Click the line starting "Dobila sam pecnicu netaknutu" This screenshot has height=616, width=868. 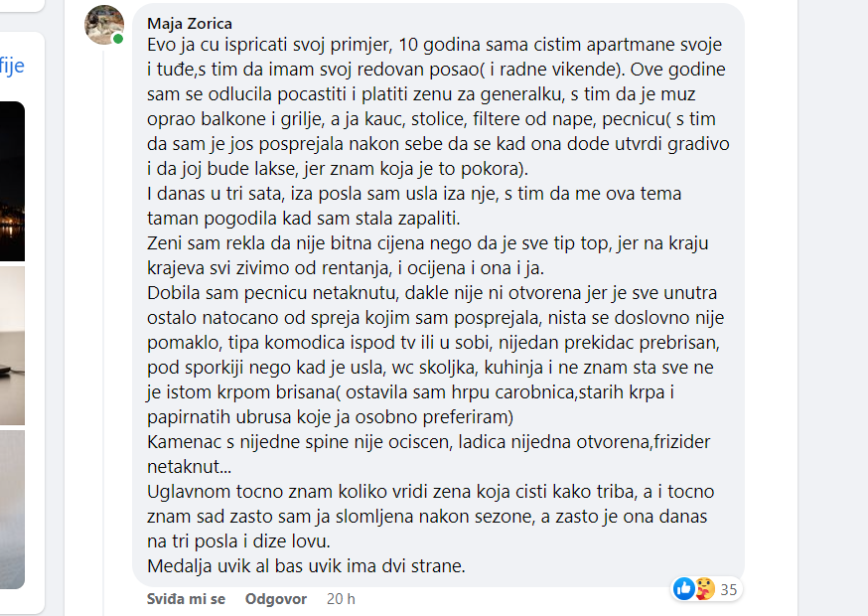pos(432,292)
